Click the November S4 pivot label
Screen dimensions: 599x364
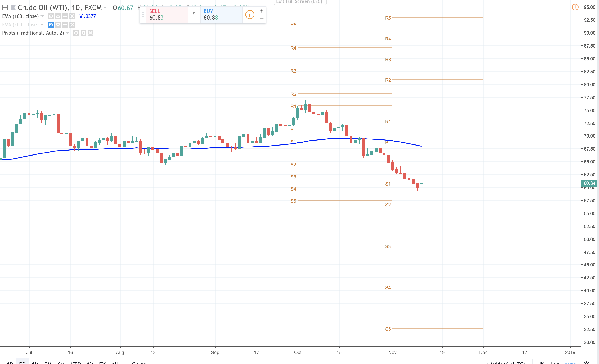click(x=388, y=288)
